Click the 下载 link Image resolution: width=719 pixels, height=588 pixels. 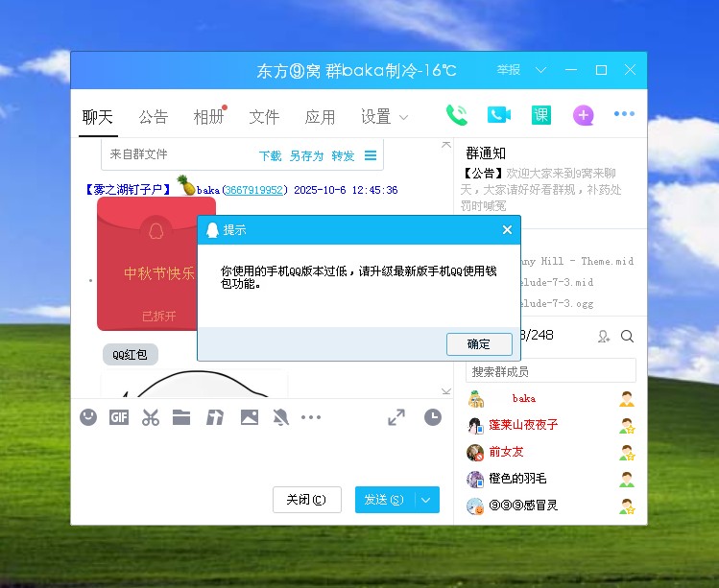coord(270,155)
